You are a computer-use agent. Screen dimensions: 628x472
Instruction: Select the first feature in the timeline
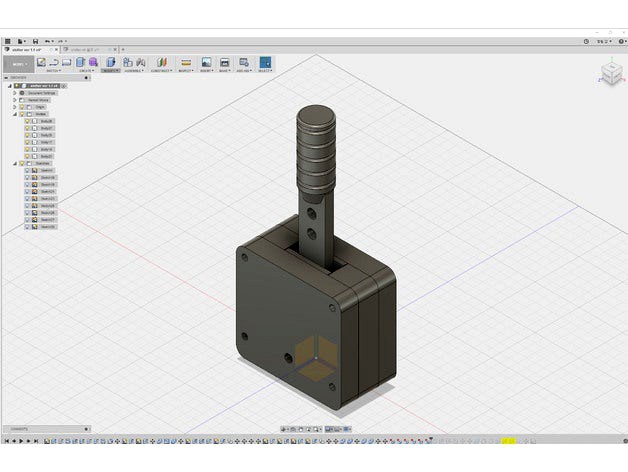point(47,441)
